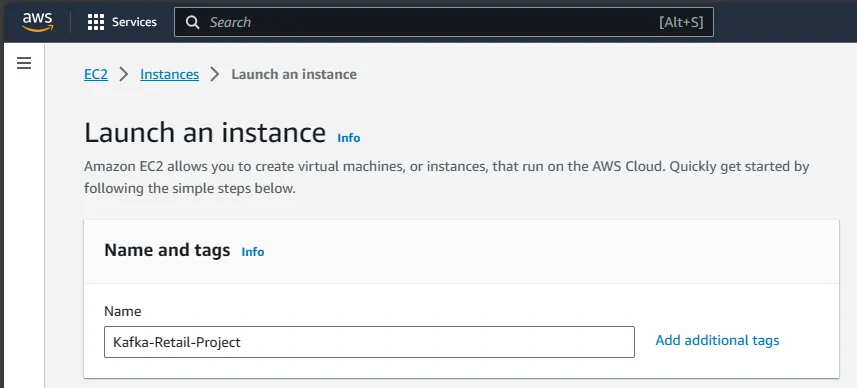The width and height of the screenshot is (857, 388).
Task: Click the Name field label
Action: [x=122, y=311]
